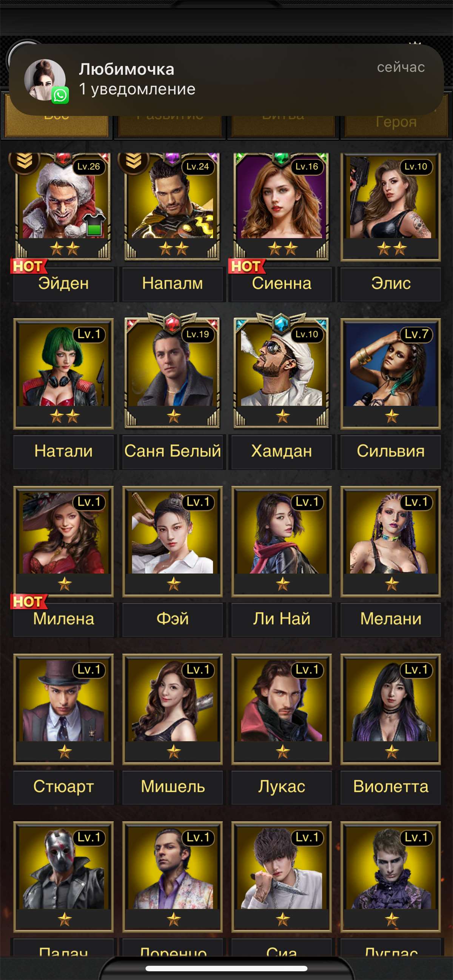Select the Натали name label
The width and height of the screenshot is (453, 980).
tap(63, 451)
